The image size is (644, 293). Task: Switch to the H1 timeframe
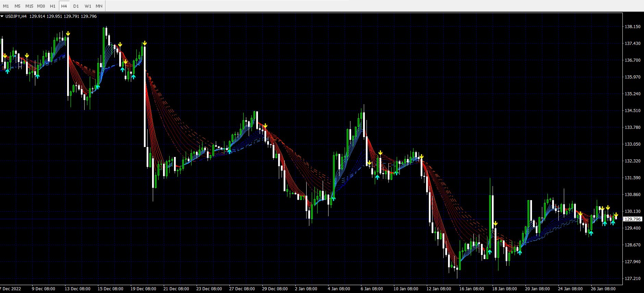(52, 6)
